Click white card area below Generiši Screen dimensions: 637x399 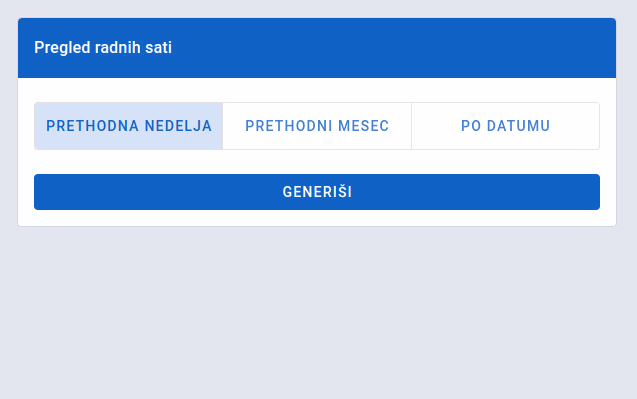[x=317, y=218]
